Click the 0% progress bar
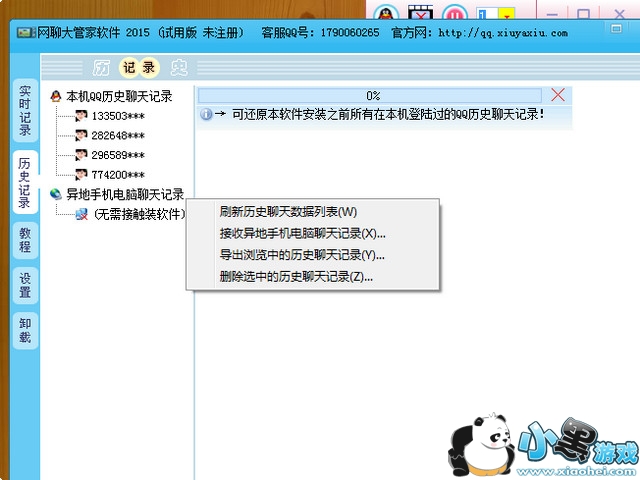 (370, 96)
